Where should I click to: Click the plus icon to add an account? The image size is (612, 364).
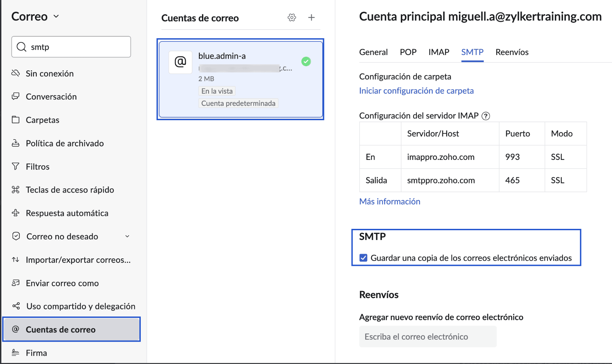(x=311, y=17)
